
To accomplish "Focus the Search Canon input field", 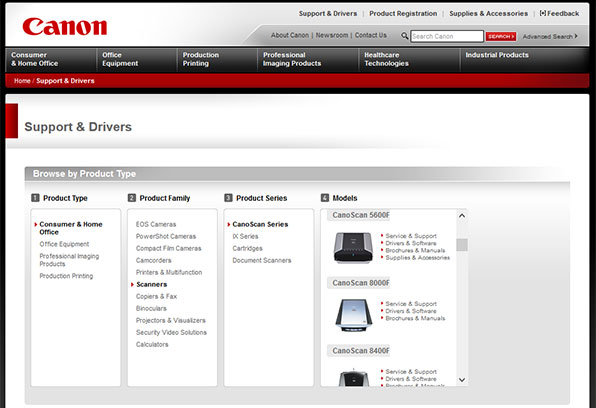I will click(x=447, y=36).
